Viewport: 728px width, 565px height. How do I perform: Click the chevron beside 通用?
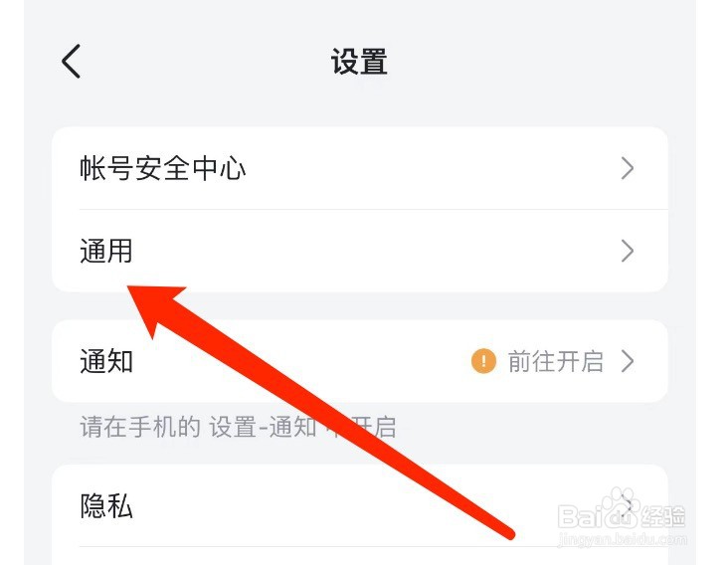(628, 251)
